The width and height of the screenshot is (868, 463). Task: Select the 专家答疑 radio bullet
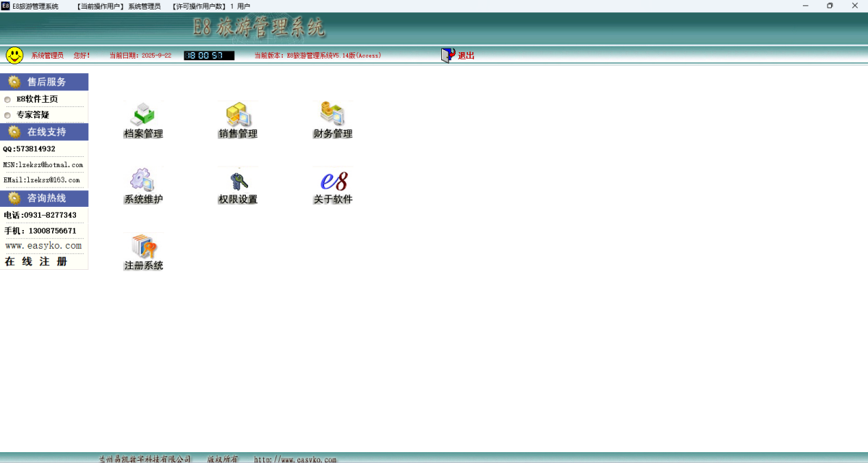pyautogui.click(x=8, y=115)
